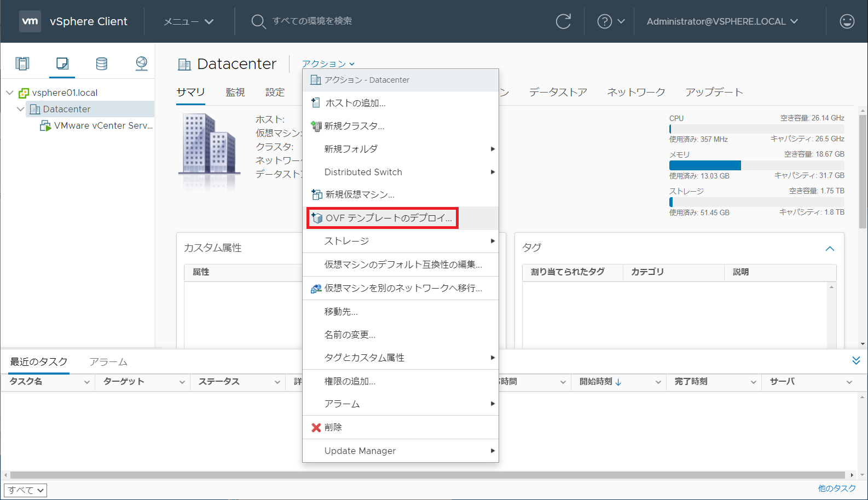Click the search magnifier icon
This screenshot has height=500, width=868.
point(258,21)
